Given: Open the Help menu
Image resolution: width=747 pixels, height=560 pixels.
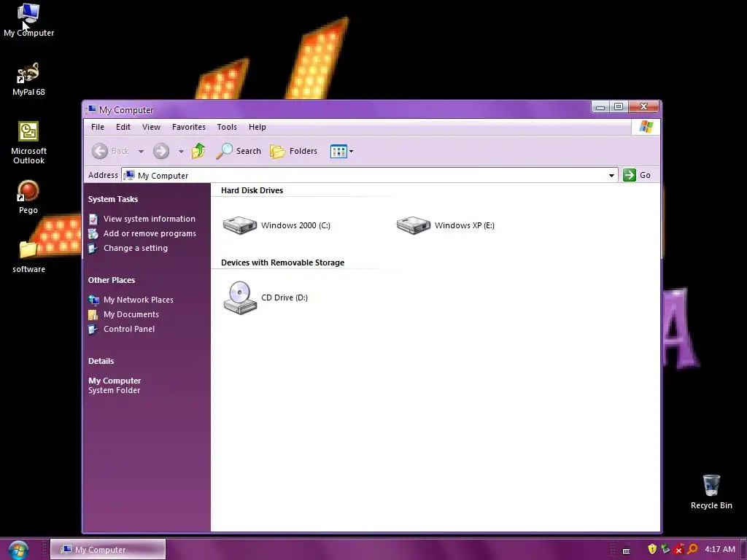Looking at the screenshot, I should [258, 127].
